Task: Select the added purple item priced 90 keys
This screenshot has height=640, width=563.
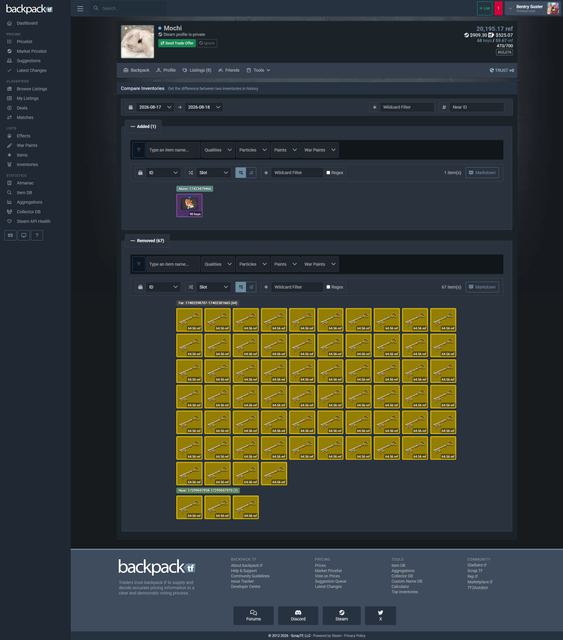Action: (x=189, y=205)
